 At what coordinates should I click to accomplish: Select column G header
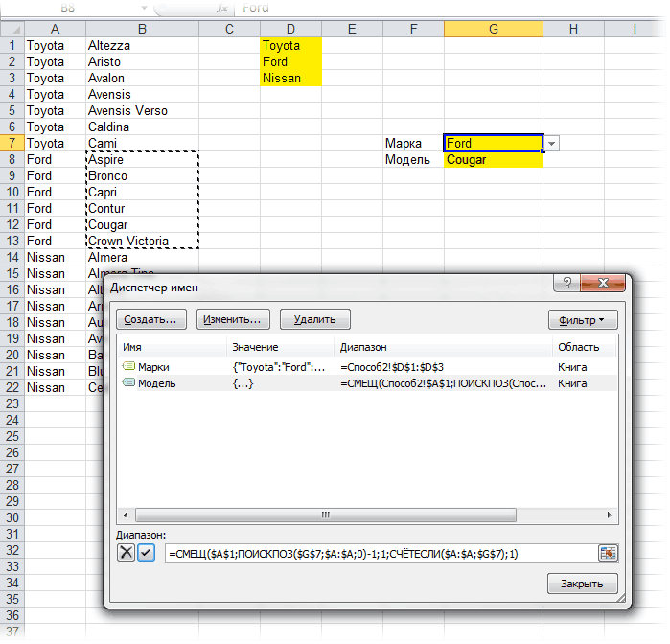494,29
